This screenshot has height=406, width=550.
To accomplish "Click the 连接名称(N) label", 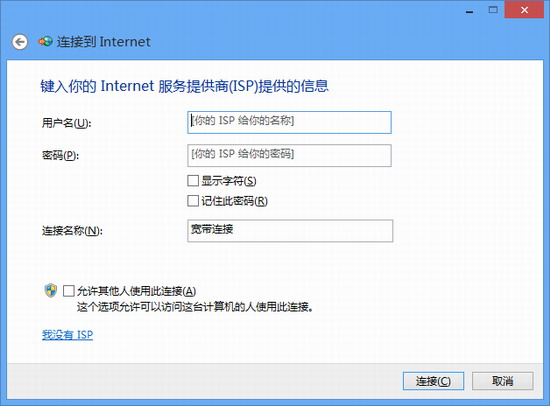I will tap(72, 231).
